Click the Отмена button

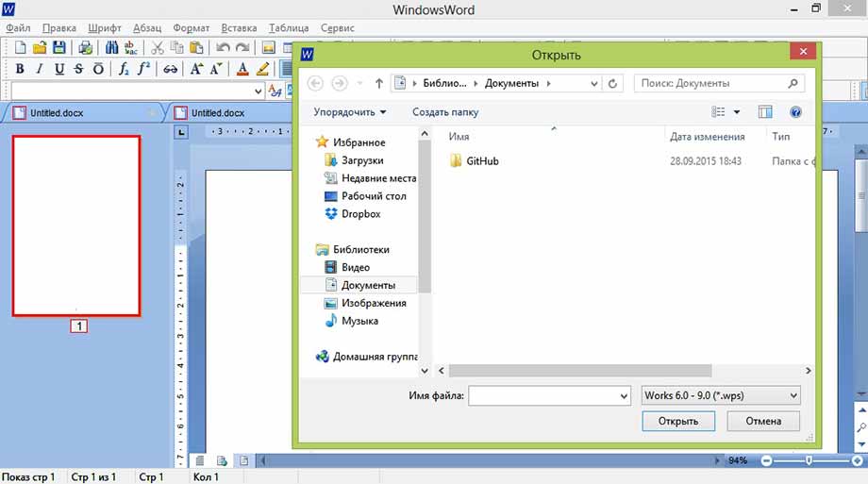[763, 421]
